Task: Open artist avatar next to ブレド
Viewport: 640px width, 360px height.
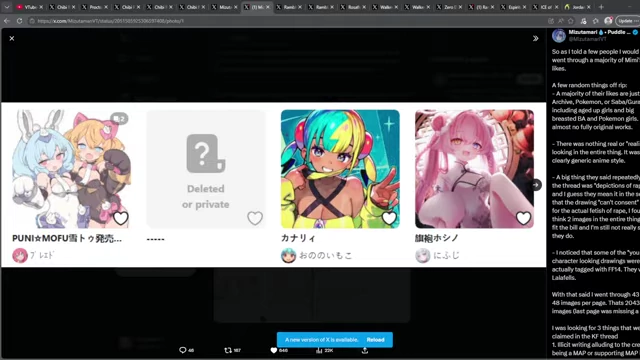Action: pyautogui.click(x=20, y=256)
